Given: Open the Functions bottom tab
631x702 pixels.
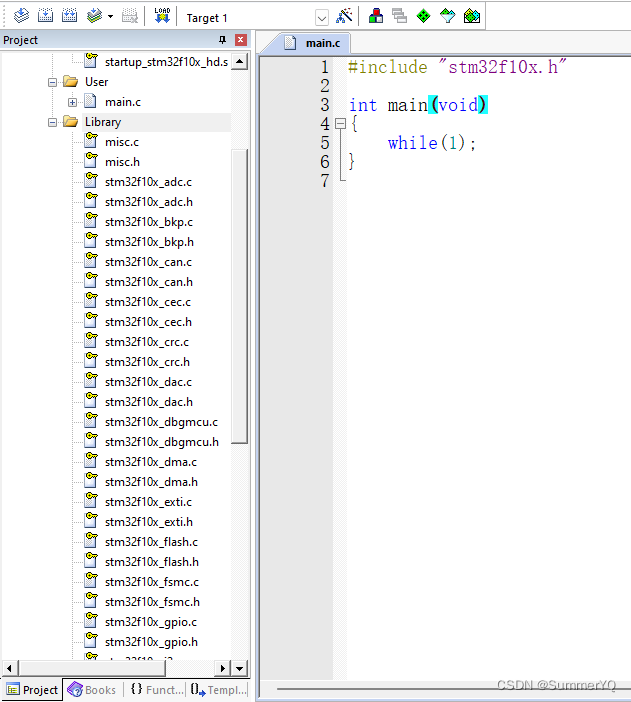Looking at the screenshot, I should (157, 690).
